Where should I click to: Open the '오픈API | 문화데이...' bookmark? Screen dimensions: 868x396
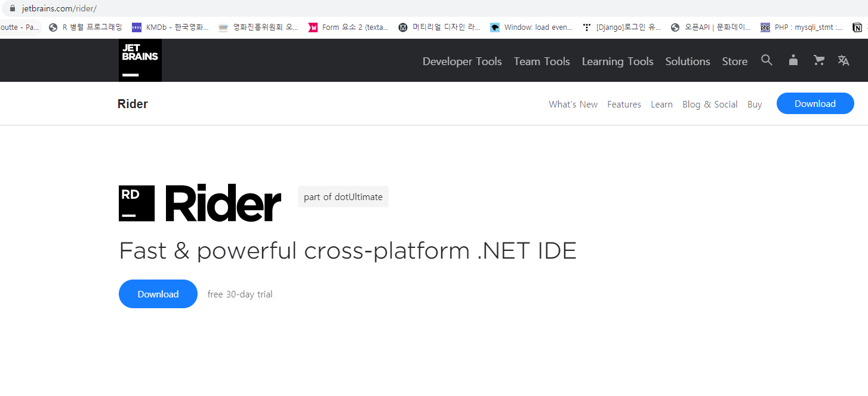tap(711, 27)
